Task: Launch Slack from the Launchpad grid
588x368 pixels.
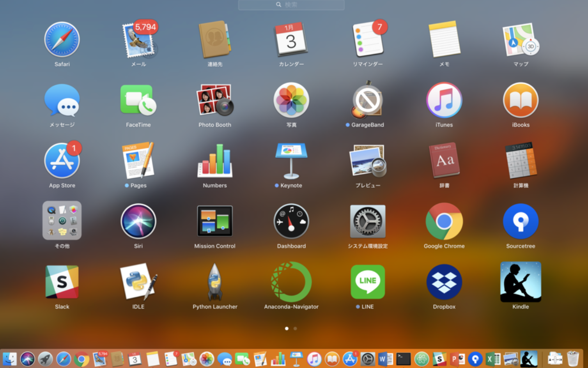Action: coord(62,282)
